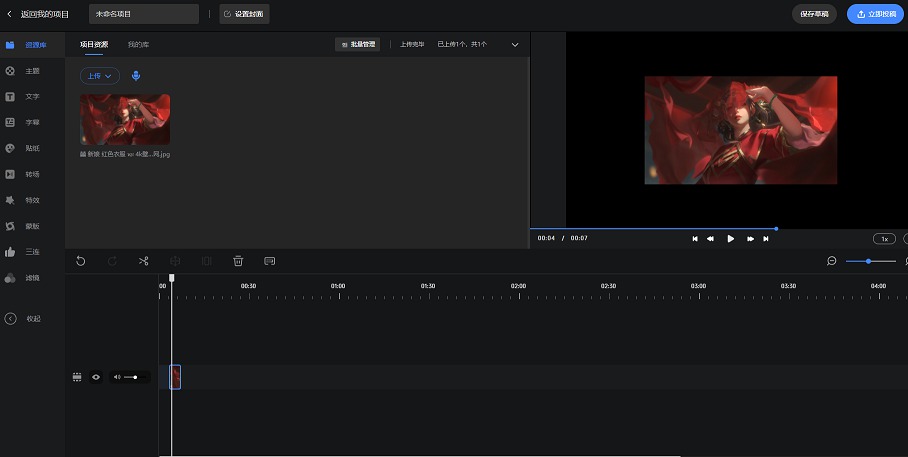
Task: Jump to the start of the video
Action: [x=695, y=239]
